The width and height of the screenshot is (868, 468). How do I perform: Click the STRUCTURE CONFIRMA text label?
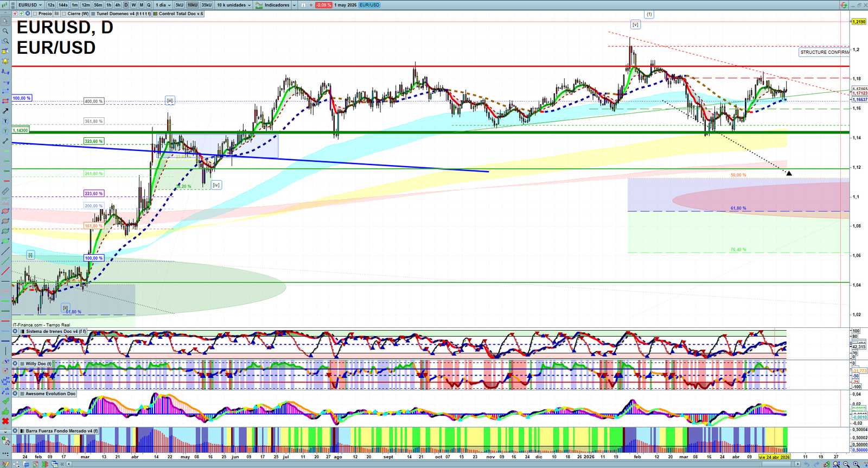point(825,52)
